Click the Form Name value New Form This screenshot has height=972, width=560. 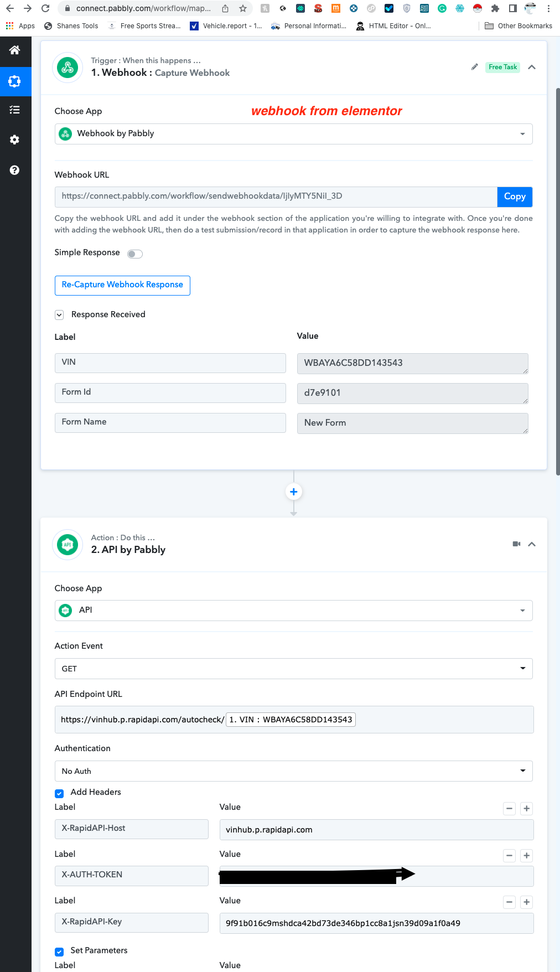point(413,423)
